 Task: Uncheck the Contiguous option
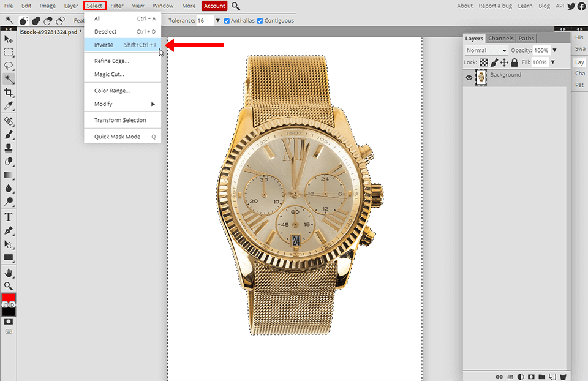(x=260, y=21)
